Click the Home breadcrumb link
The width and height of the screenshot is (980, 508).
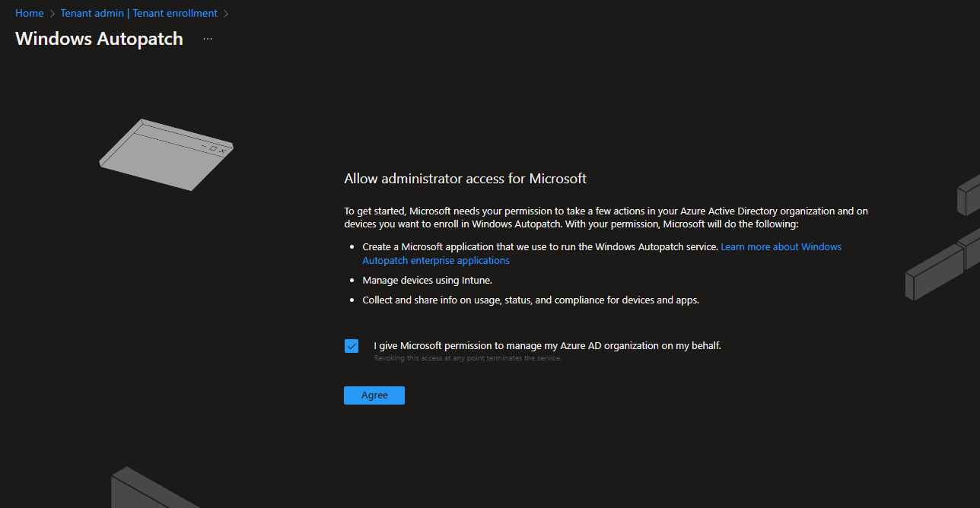pos(29,13)
